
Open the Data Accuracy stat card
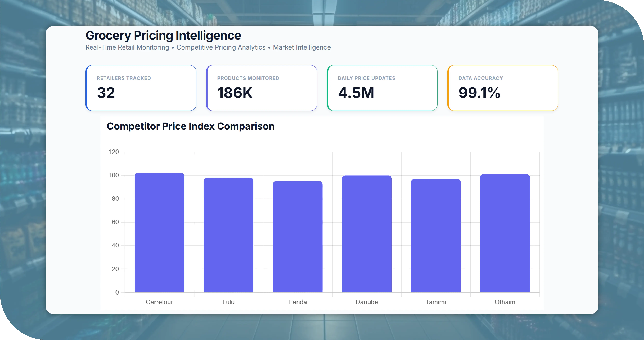point(502,88)
